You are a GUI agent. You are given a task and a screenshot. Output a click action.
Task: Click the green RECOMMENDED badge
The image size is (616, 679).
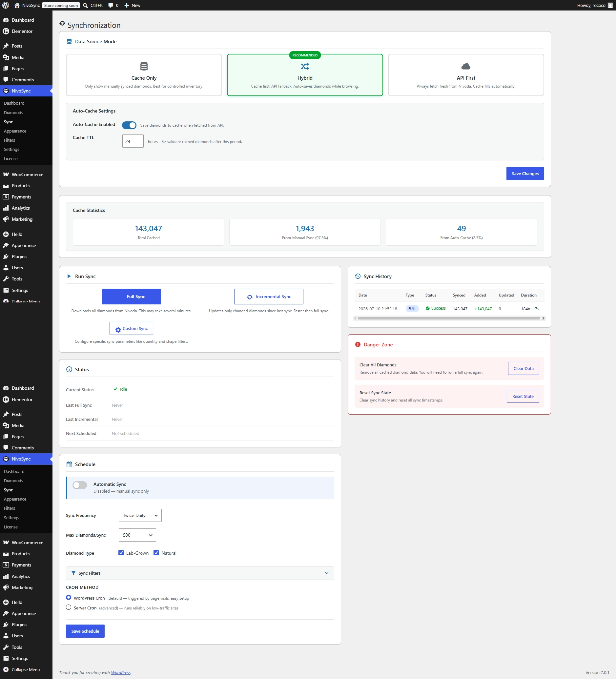click(305, 55)
